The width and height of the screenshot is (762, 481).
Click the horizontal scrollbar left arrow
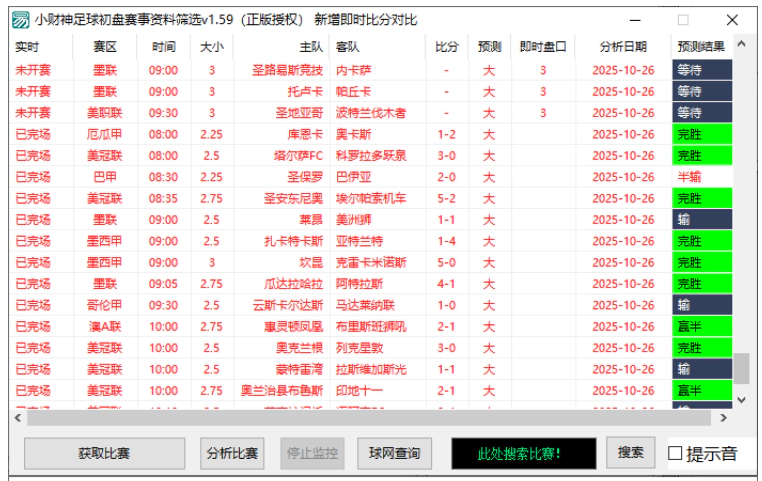(20, 417)
